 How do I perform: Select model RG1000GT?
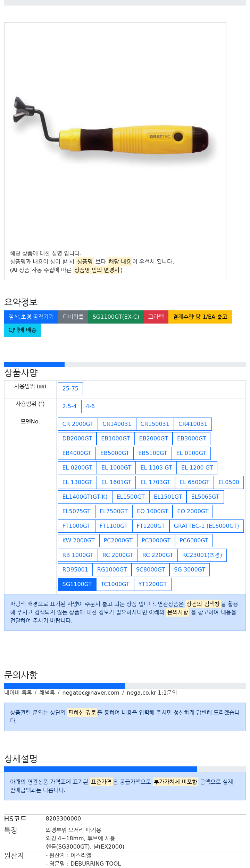tap(112, 570)
